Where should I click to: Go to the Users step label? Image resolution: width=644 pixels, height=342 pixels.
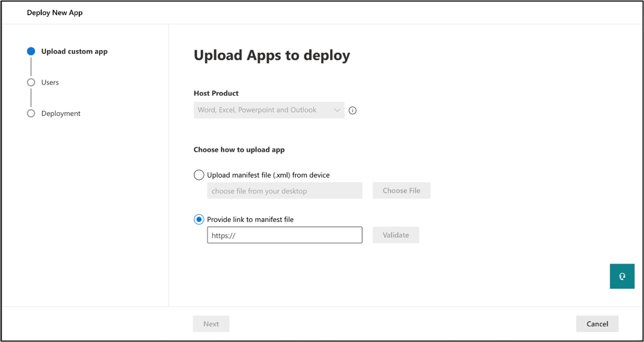[x=50, y=82]
